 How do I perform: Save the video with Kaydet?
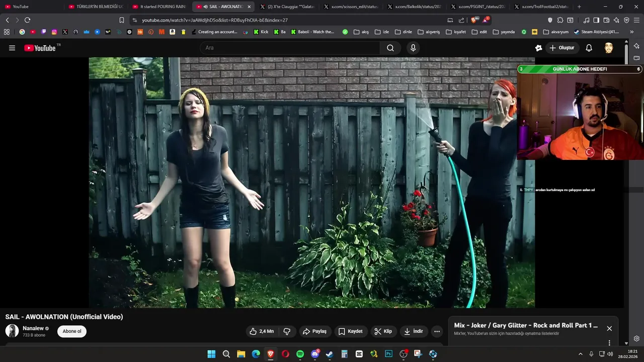(x=350, y=331)
